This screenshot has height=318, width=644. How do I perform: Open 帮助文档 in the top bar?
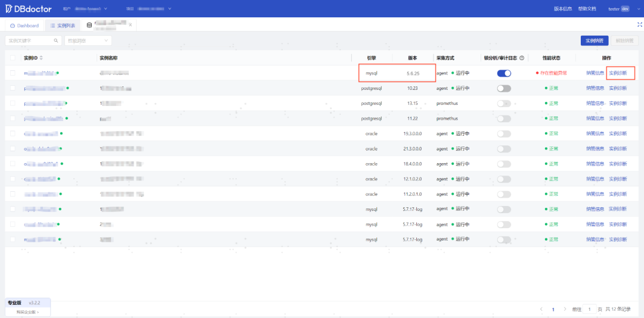click(x=587, y=8)
